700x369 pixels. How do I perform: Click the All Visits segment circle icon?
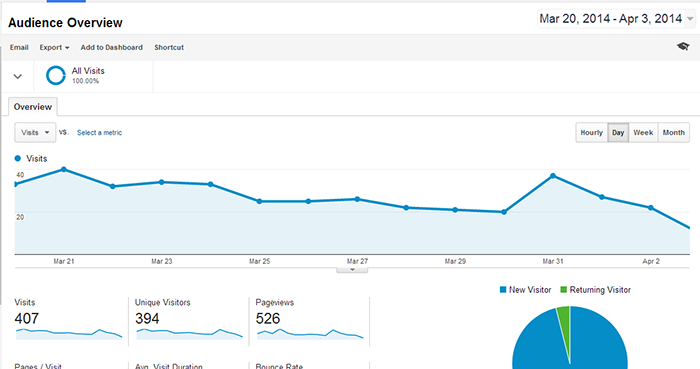(56, 75)
